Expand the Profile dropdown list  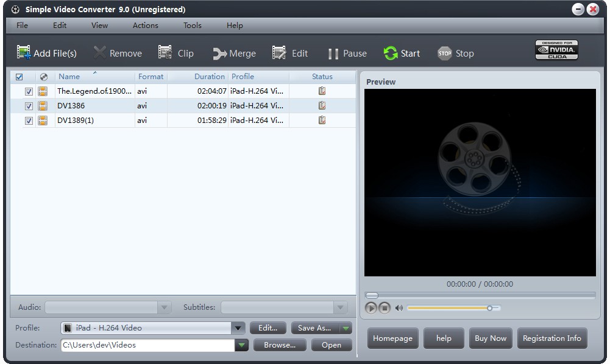(238, 328)
